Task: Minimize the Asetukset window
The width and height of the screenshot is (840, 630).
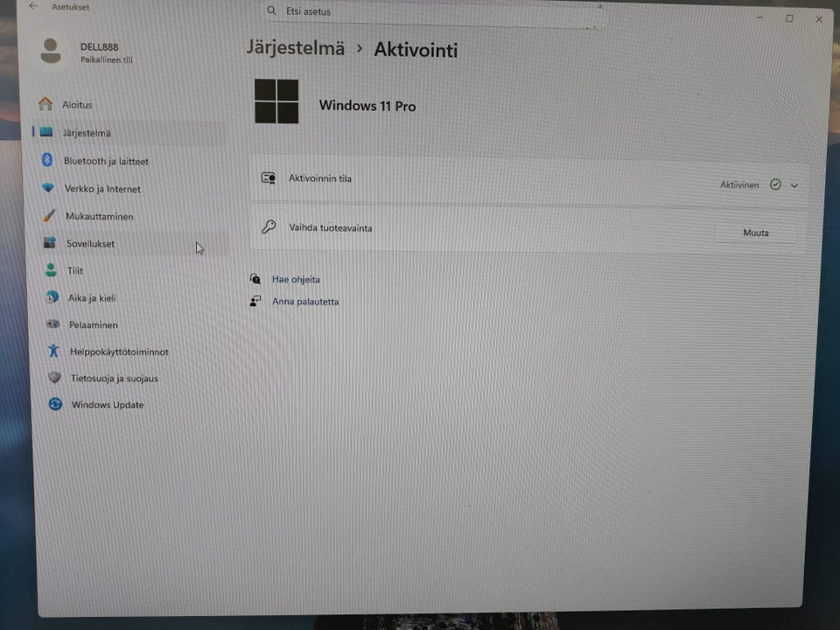Action: coord(759,17)
